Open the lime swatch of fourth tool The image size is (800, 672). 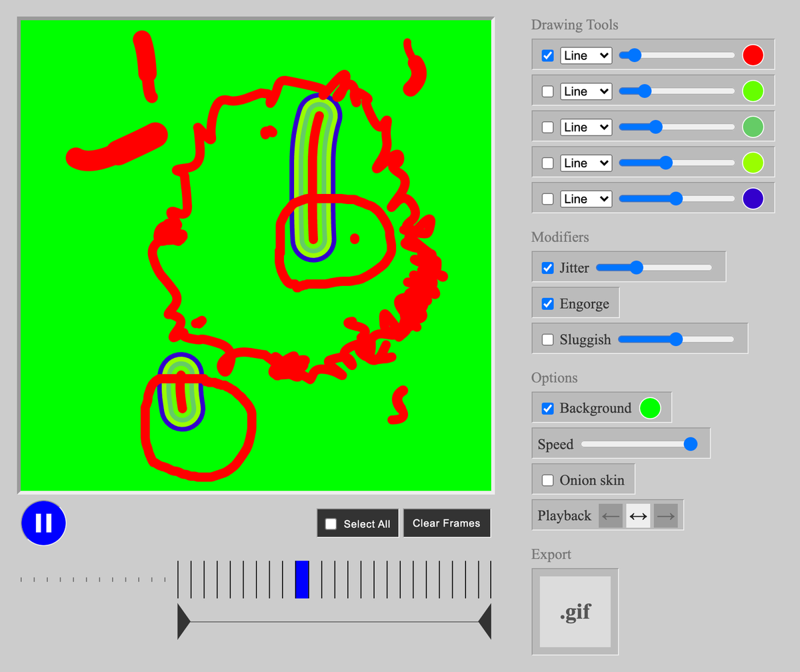point(753,163)
